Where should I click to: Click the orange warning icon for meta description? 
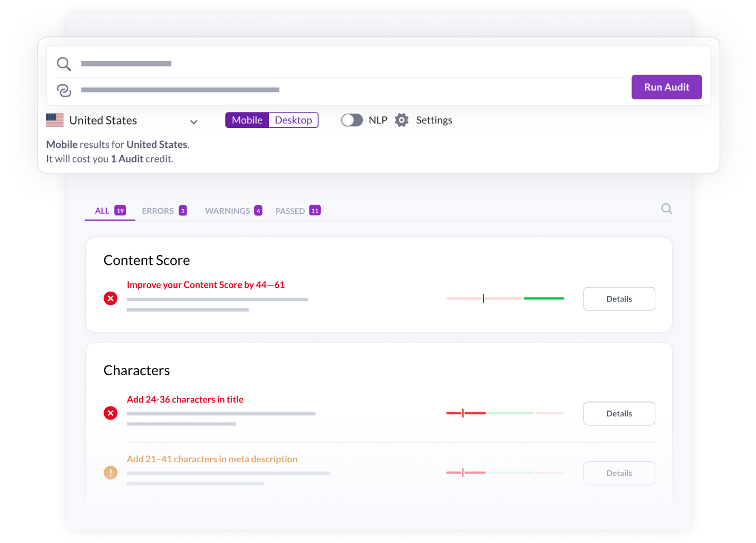pyautogui.click(x=110, y=472)
